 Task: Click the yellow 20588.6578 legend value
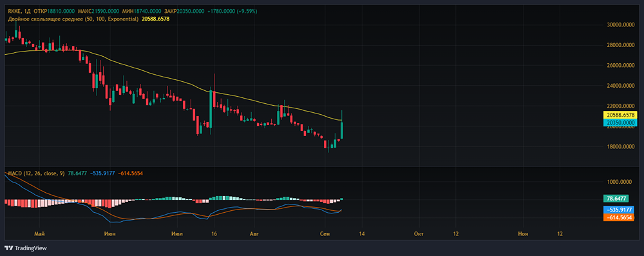point(156,19)
